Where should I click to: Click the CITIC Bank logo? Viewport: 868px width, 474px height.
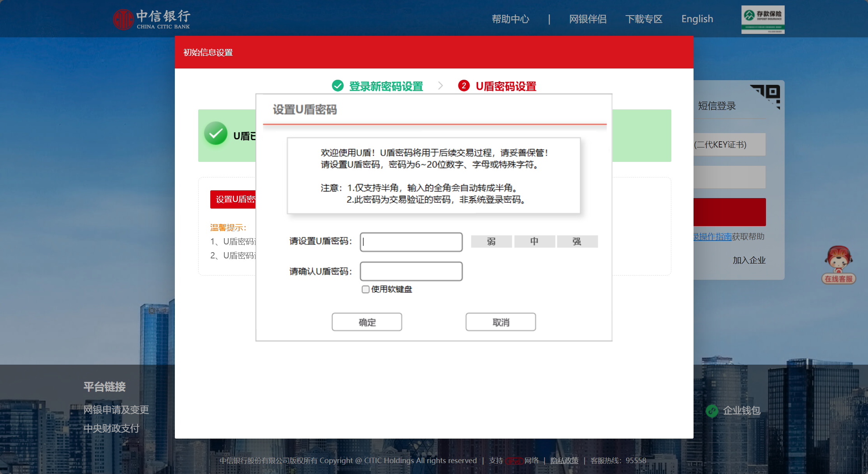(151, 19)
